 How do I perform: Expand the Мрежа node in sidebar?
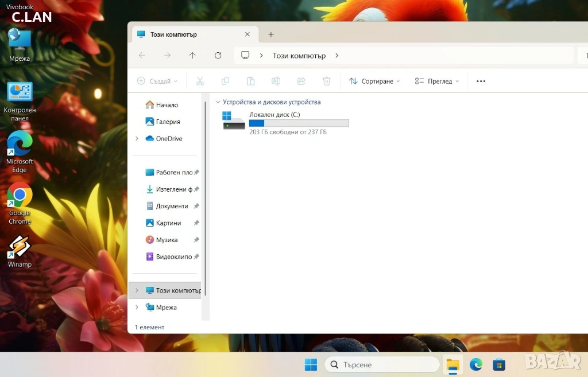click(x=137, y=308)
